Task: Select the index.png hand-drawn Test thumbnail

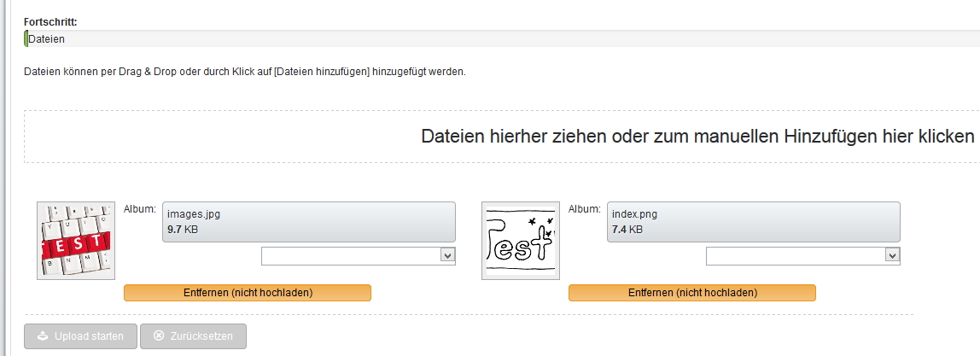Action: [520, 241]
